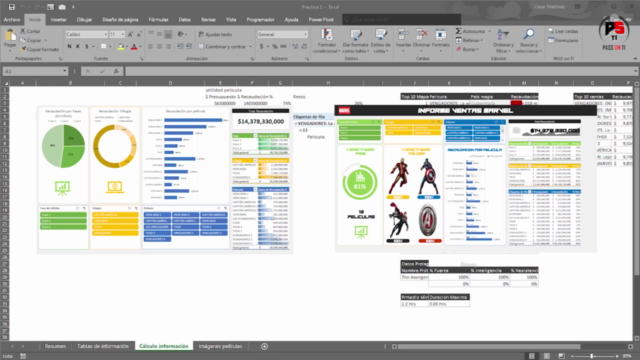Viewport: 640px width, 360px height.
Task: Expand the Rellenar fill dropdown
Action: 482,40
